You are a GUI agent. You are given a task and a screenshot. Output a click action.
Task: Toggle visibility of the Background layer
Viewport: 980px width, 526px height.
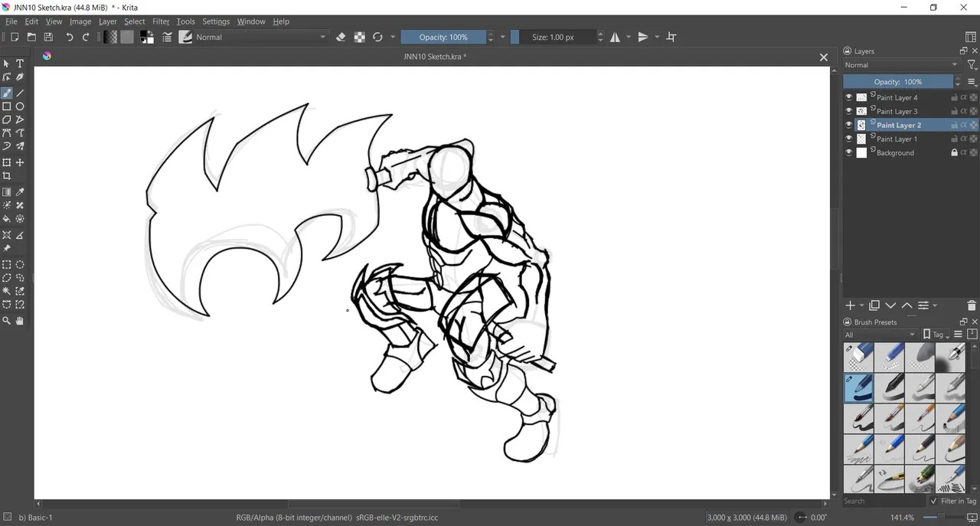pyautogui.click(x=848, y=152)
